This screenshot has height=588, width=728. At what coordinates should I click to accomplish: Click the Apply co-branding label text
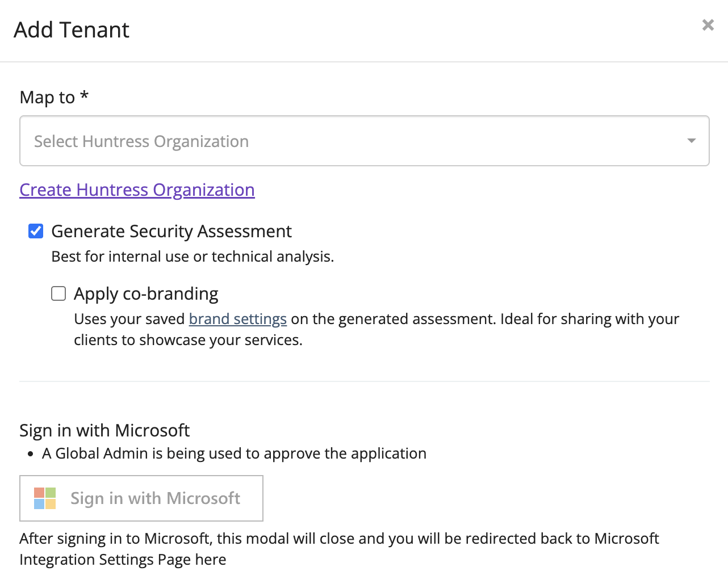click(x=146, y=293)
